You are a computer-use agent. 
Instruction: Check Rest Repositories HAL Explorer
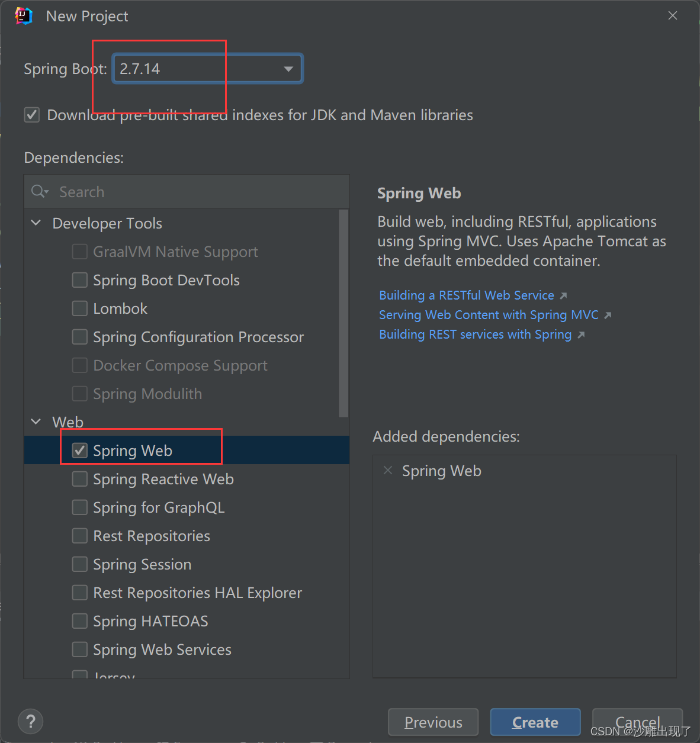80,593
